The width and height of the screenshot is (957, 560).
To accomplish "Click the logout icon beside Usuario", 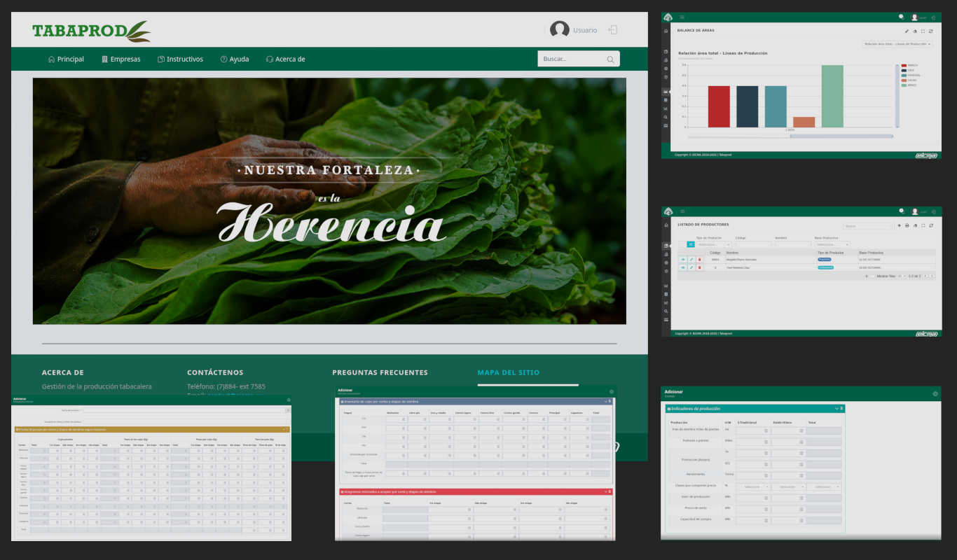I will pyautogui.click(x=612, y=30).
